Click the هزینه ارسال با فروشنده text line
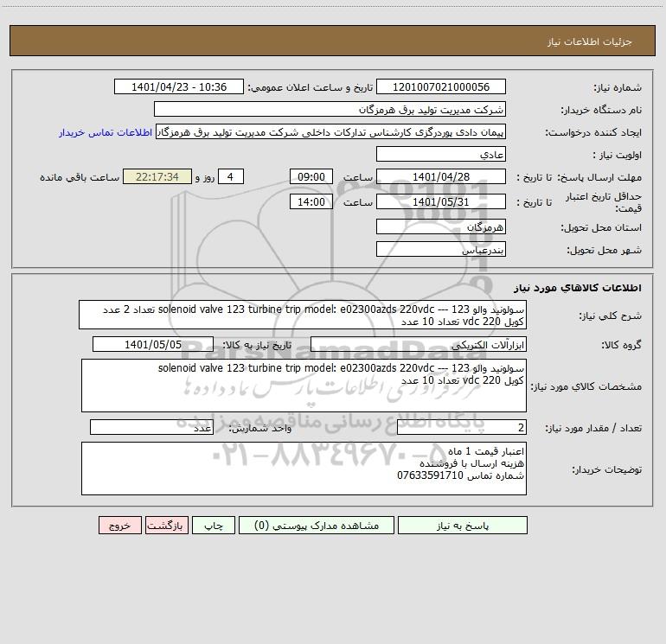 click(x=471, y=463)
